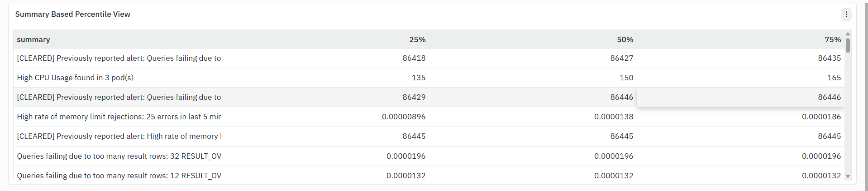Select the row with 12 RESULT_OV result rows
This screenshot has height=191, width=868.
click(429, 176)
